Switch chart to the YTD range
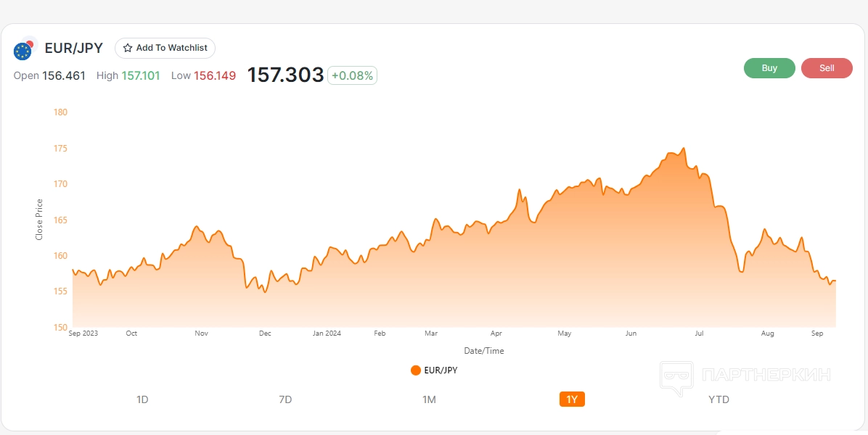868x435 pixels. click(x=718, y=399)
